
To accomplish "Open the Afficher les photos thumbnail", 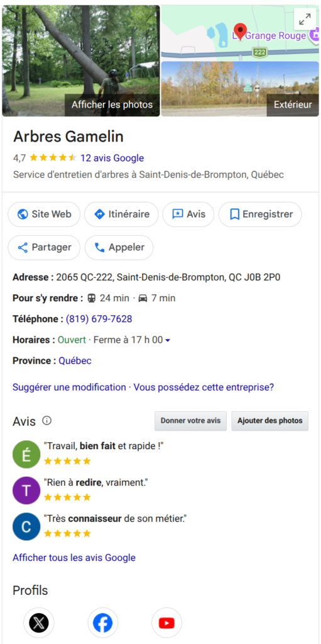I will click(81, 61).
